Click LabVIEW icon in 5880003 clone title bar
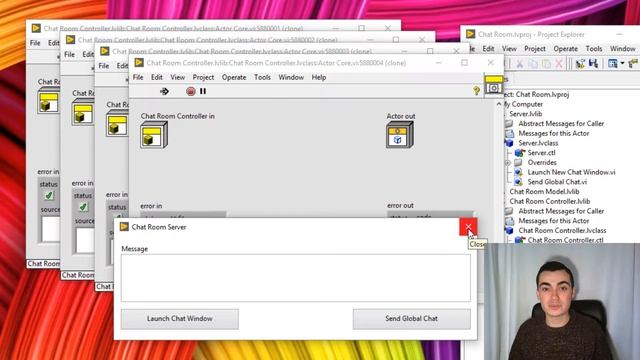 (104, 51)
